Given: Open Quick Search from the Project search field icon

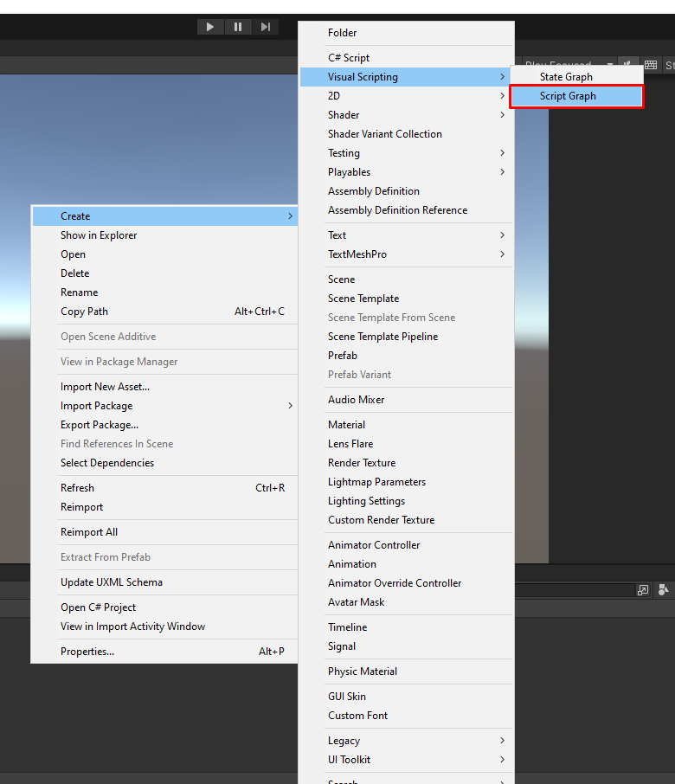Looking at the screenshot, I should (642, 590).
